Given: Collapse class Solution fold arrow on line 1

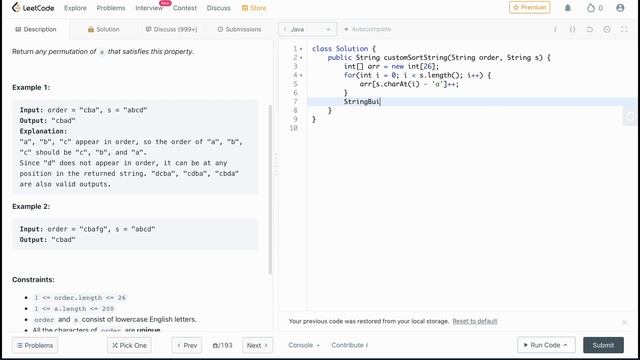Looking at the screenshot, I should pyautogui.click(x=301, y=49).
